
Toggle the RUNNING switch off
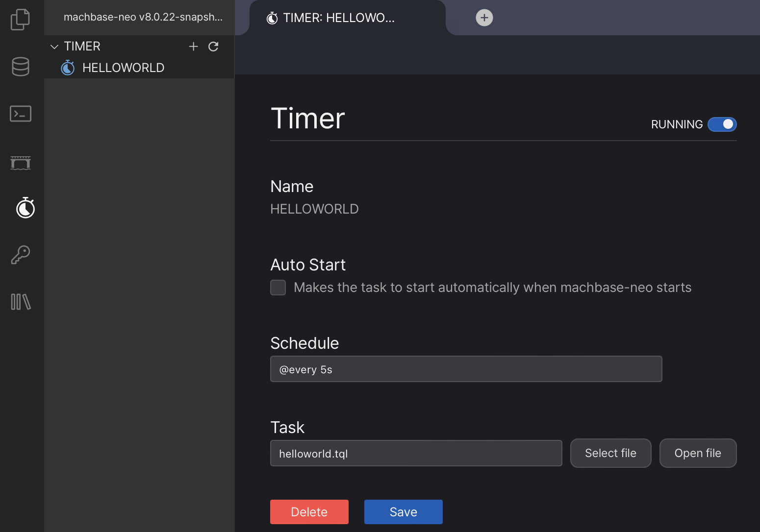(722, 124)
